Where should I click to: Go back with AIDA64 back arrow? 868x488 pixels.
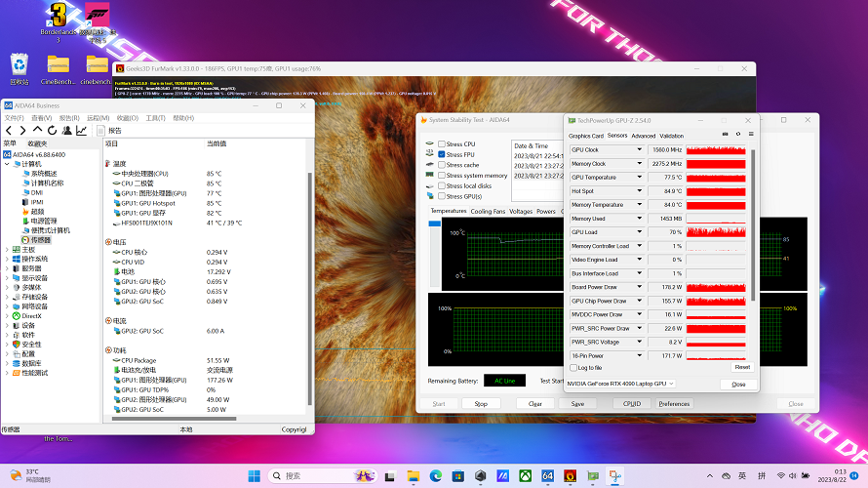pyautogui.click(x=9, y=130)
